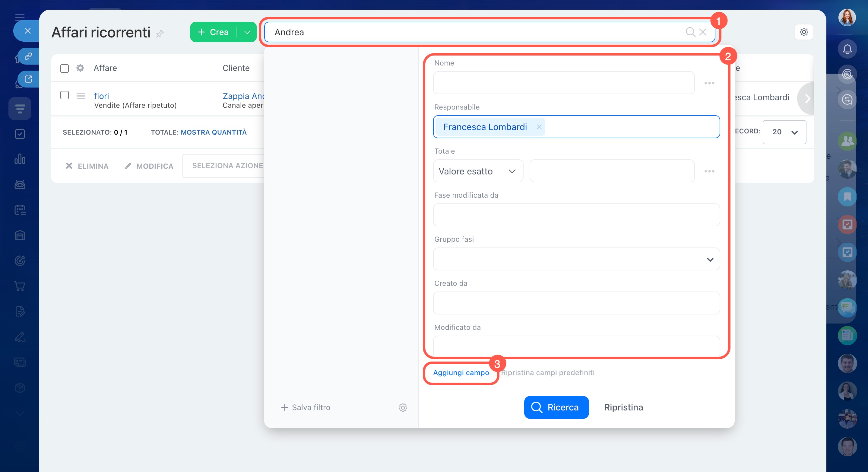Tick the select-all checkbox in table header

coord(64,69)
